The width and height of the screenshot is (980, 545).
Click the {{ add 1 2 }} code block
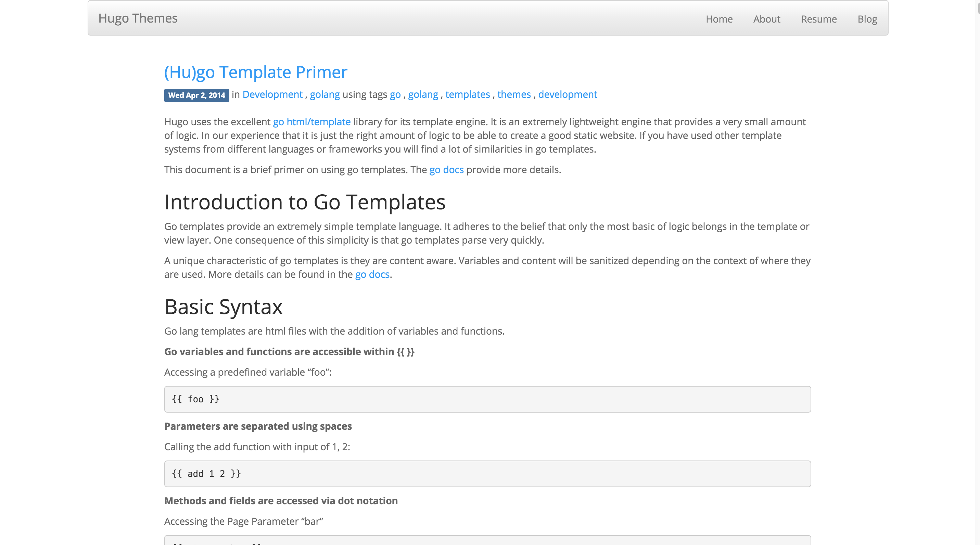(487, 473)
